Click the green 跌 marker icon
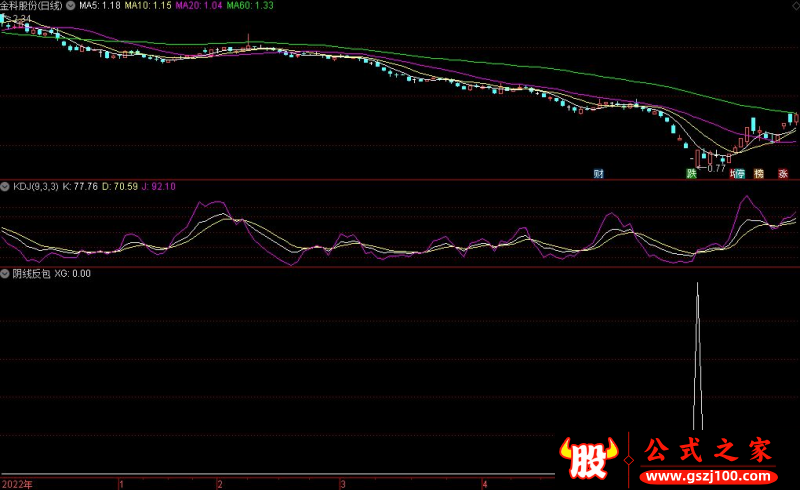This screenshot has height=490, width=800. (x=690, y=174)
